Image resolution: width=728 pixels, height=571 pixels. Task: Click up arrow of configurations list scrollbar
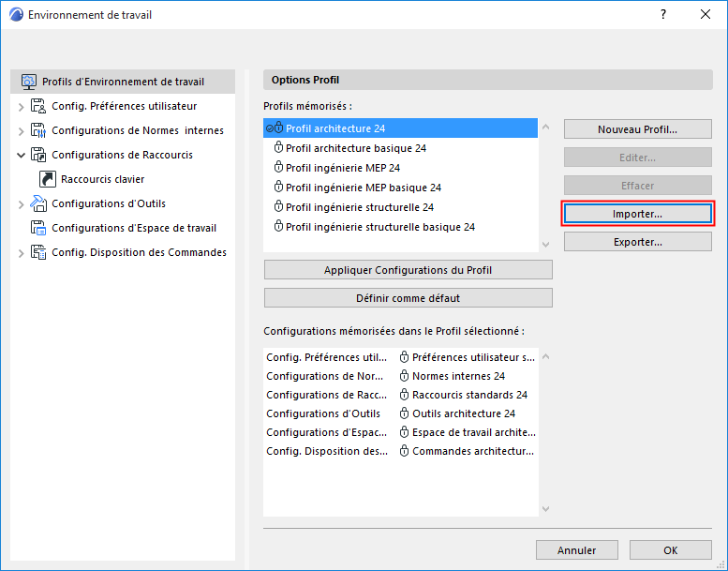pyautogui.click(x=546, y=357)
